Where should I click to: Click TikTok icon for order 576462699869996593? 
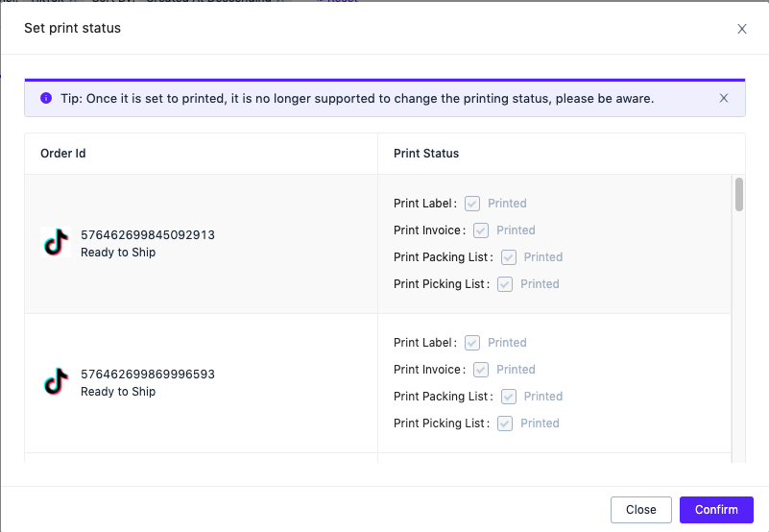pos(56,381)
